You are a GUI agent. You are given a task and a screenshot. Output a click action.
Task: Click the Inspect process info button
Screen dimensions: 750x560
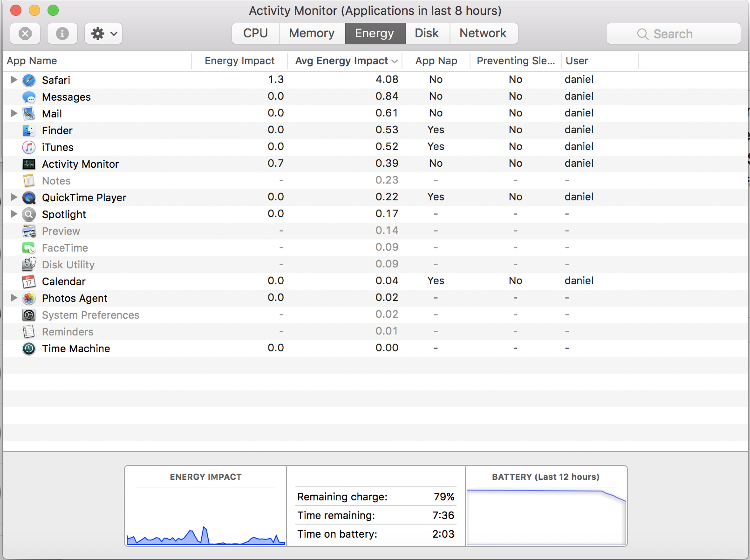click(62, 34)
